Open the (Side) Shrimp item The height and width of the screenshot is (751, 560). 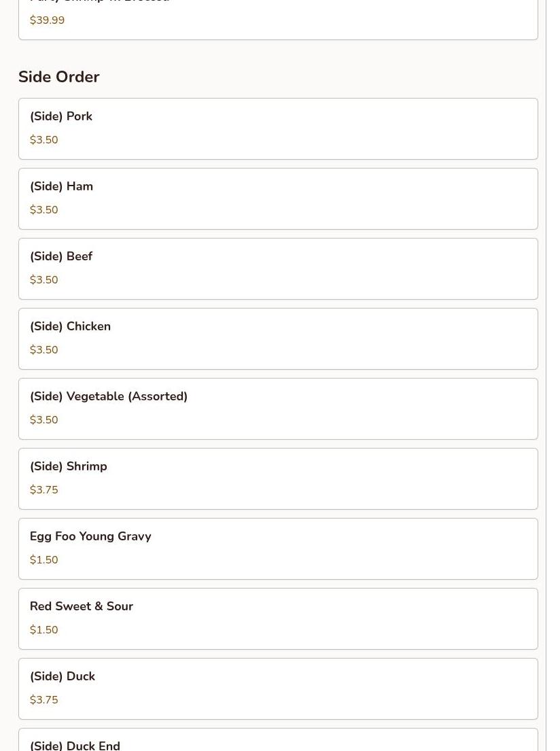point(278,478)
